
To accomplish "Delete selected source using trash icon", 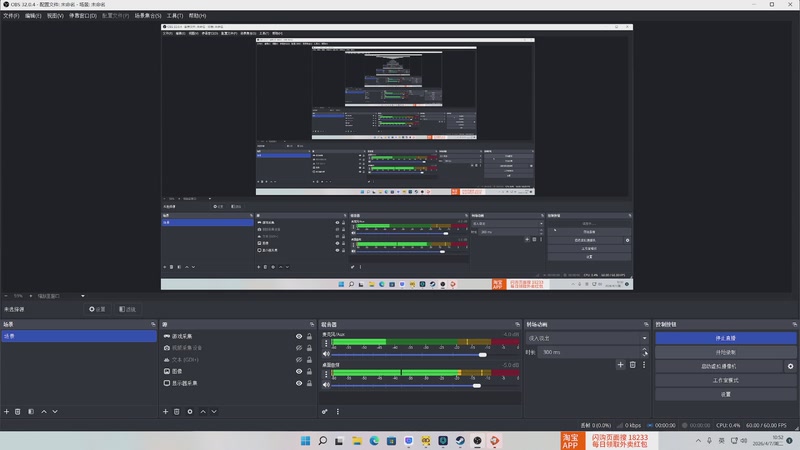I will (x=177, y=412).
